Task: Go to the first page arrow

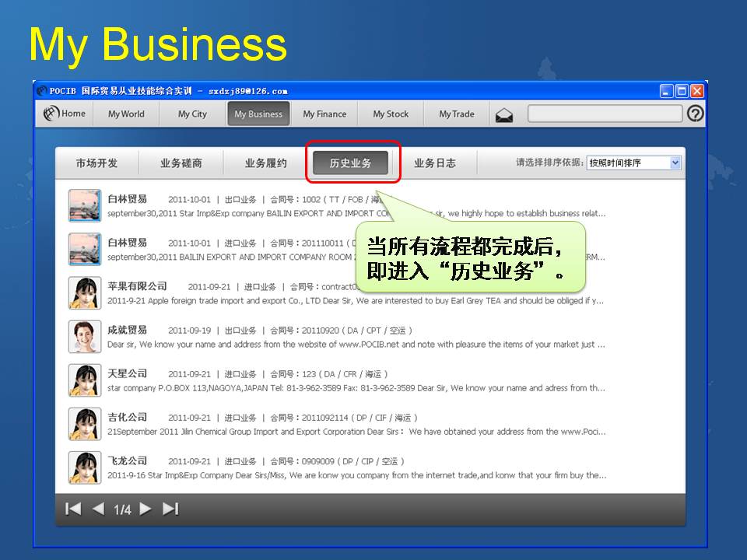Action: (73, 509)
